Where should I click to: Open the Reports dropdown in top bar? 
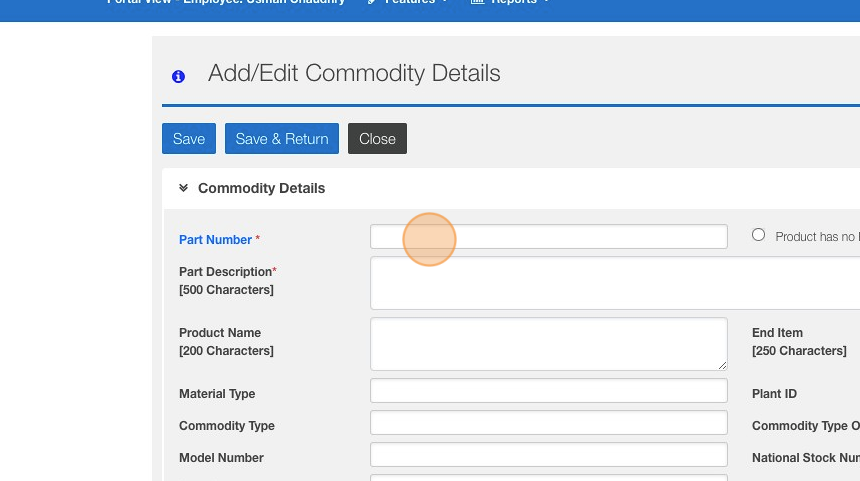click(510, 3)
